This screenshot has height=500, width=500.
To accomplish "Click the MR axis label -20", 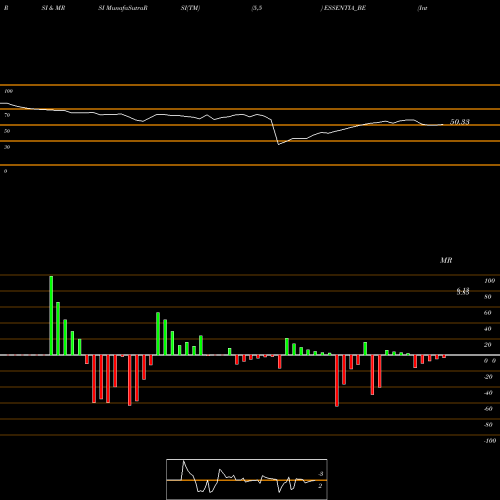I will [488, 377].
